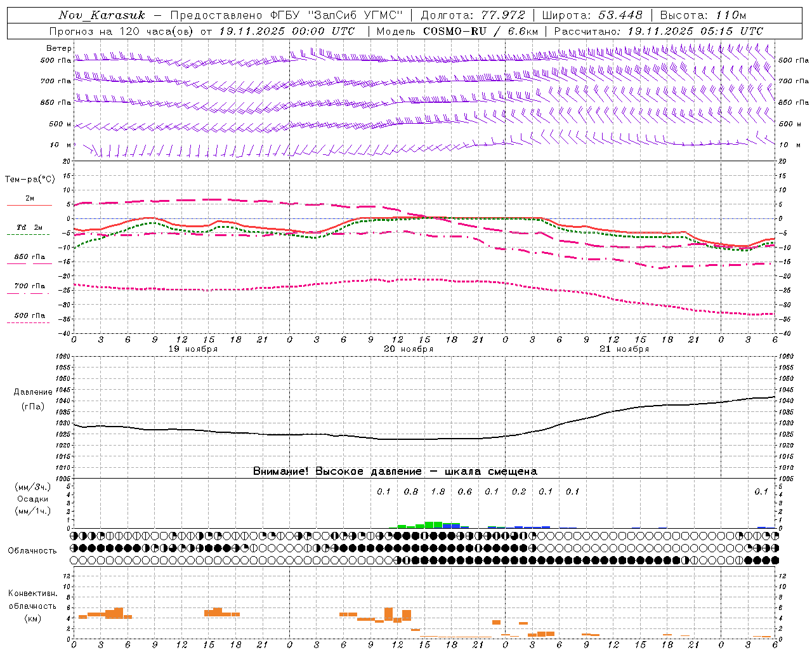Image resolution: width=812 pixels, height=650 pixels.
Task: Select the Td 2м legend entry
Action: pos(29,227)
